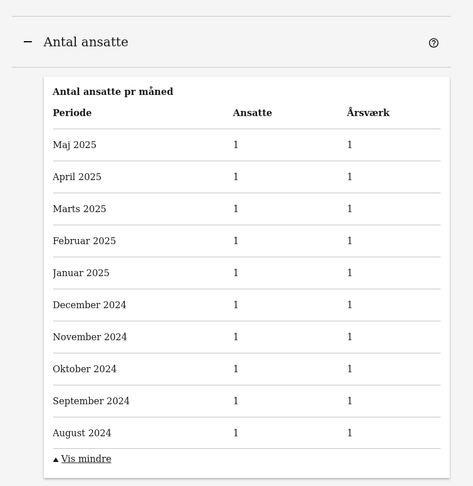The image size is (473, 486).
Task: Collapse the Antal ansatte section
Action: (x=28, y=42)
